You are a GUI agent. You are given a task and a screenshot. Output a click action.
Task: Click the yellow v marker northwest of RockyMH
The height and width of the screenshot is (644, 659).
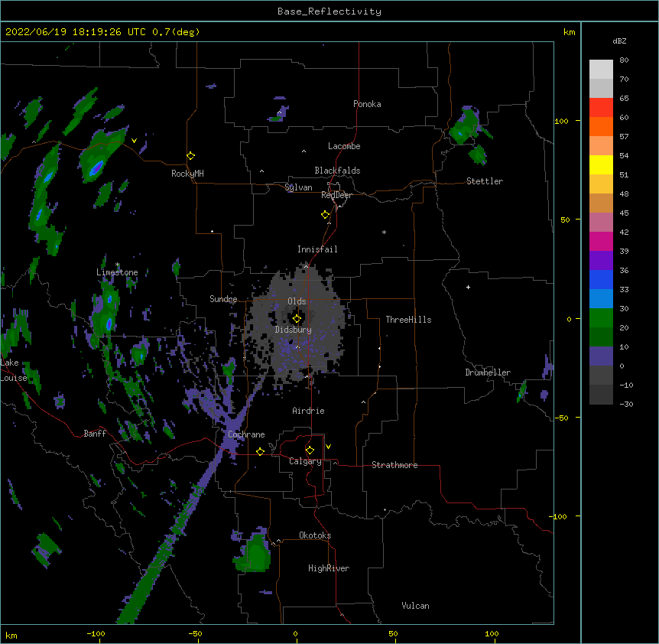(134, 141)
